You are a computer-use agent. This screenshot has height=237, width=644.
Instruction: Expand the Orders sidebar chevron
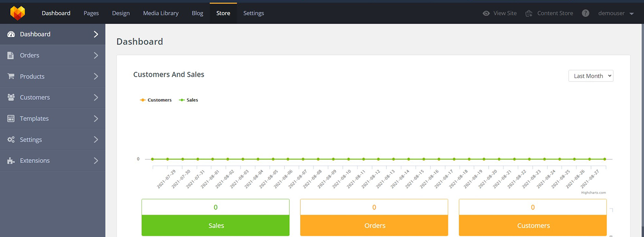(x=96, y=55)
